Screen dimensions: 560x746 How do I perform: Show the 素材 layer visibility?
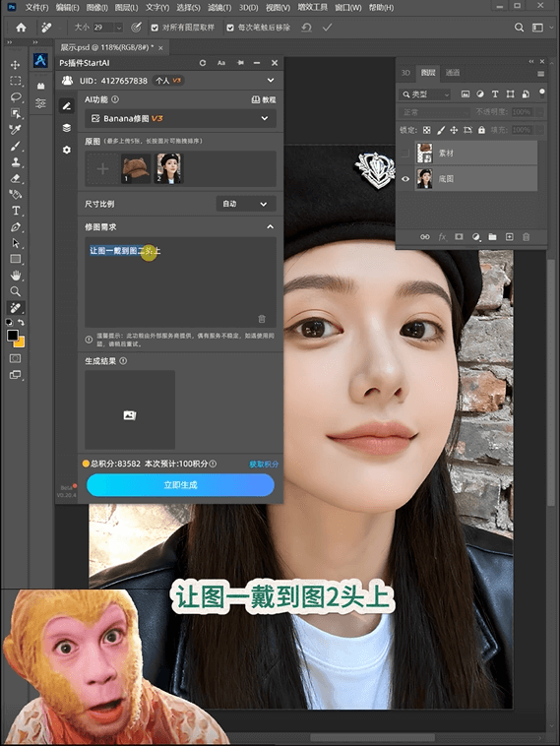coord(405,154)
